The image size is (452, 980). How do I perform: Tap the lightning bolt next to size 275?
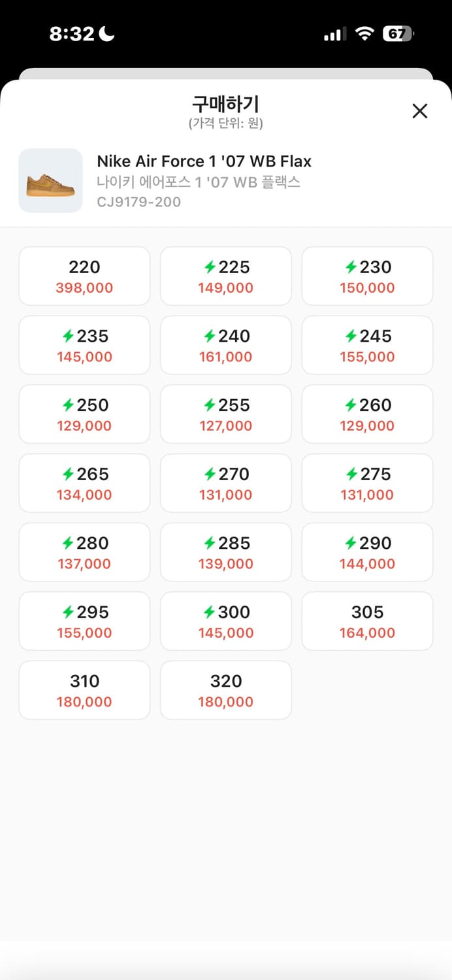[351, 474]
